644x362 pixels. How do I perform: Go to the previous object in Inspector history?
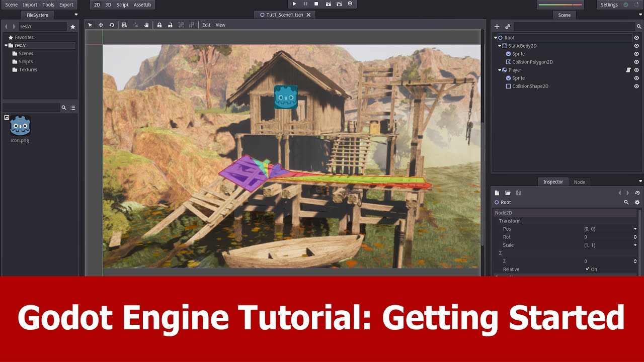pyautogui.click(x=620, y=193)
